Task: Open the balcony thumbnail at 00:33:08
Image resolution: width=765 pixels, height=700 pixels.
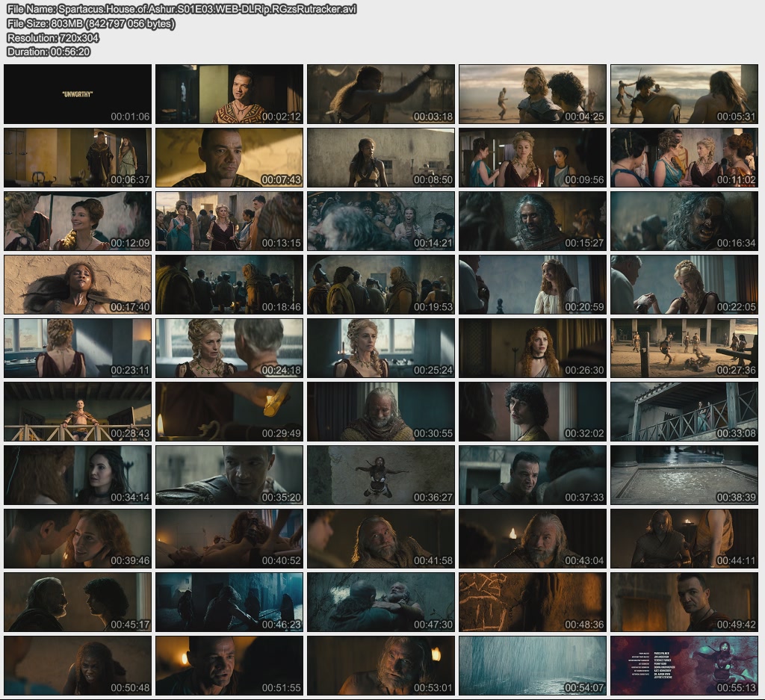Action: click(x=684, y=412)
